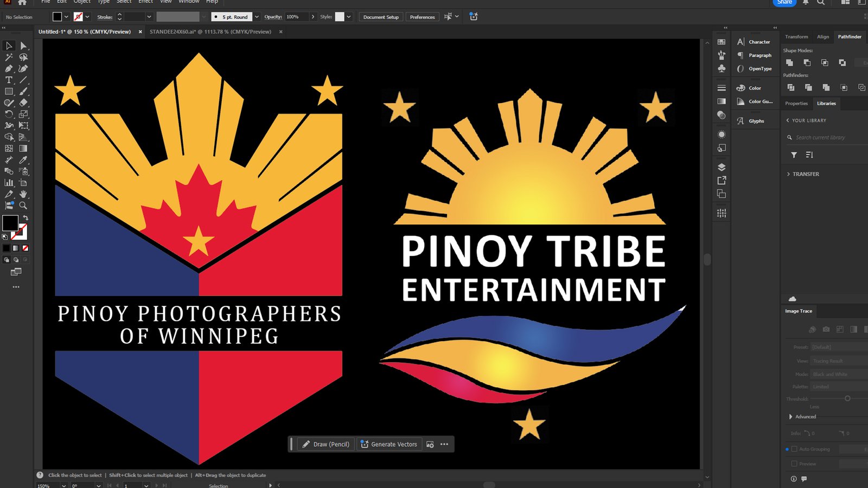
Task: Click the Intersect shape mode icon
Action: (x=825, y=63)
